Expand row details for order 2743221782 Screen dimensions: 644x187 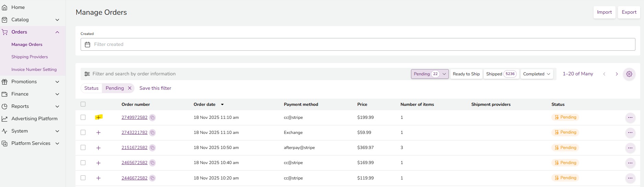pos(98,133)
